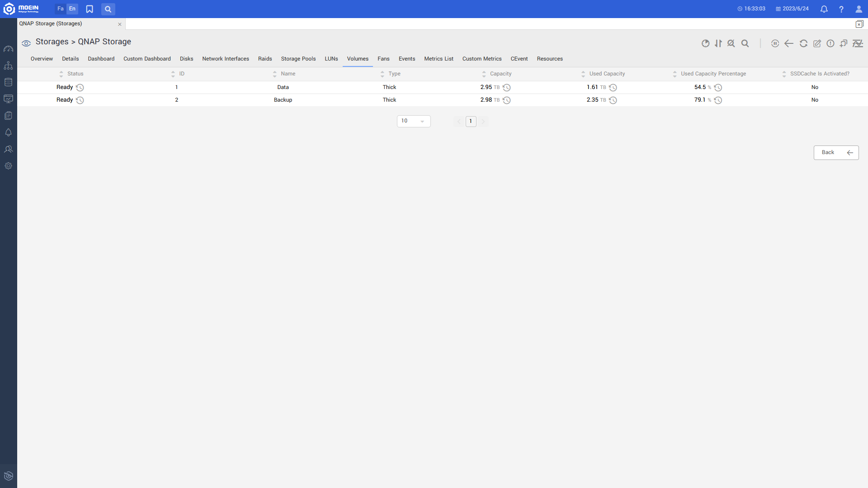Open the dashboard gauge icon in sidebar
The width and height of the screenshot is (868, 488).
pos(8,49)
